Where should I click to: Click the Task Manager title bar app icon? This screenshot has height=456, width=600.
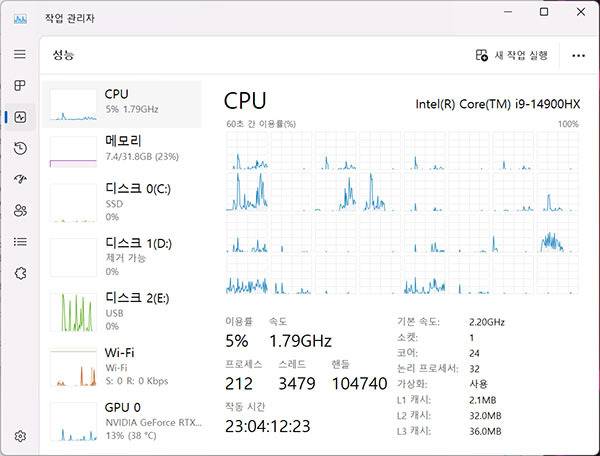pos(20,18)
